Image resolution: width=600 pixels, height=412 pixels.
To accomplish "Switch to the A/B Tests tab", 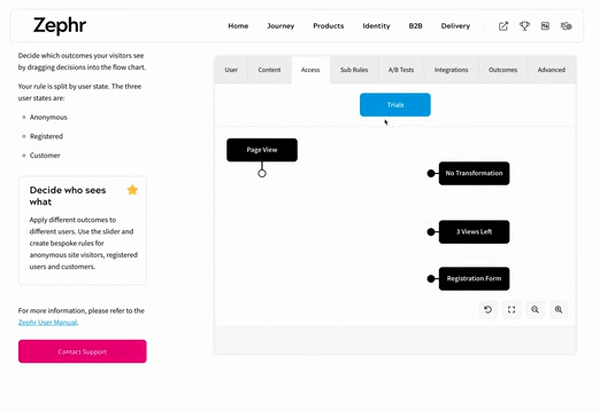I will pyautogui.click(x=401, y=70).
